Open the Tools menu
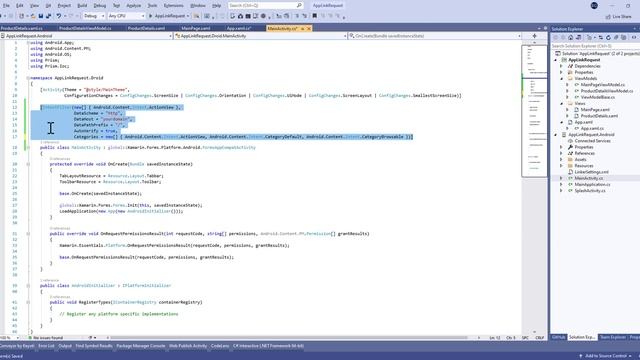The width and height of the screenshot is (640, 360). [x=152, y=6]
